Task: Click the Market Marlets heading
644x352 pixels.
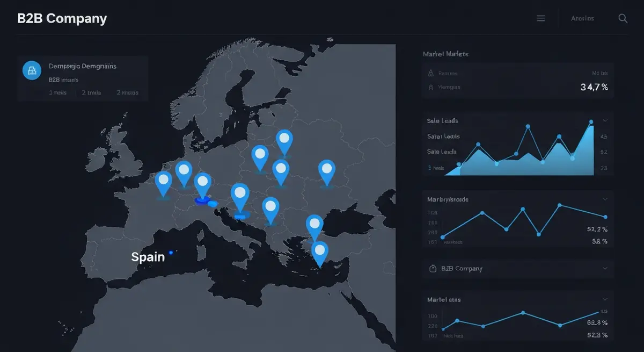Action: pos(445,54)
